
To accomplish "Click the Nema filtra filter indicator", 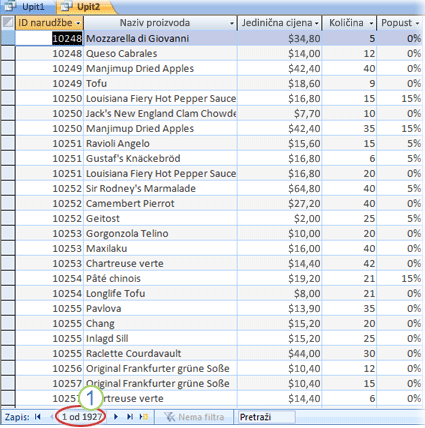I will (x=194, y=417).
